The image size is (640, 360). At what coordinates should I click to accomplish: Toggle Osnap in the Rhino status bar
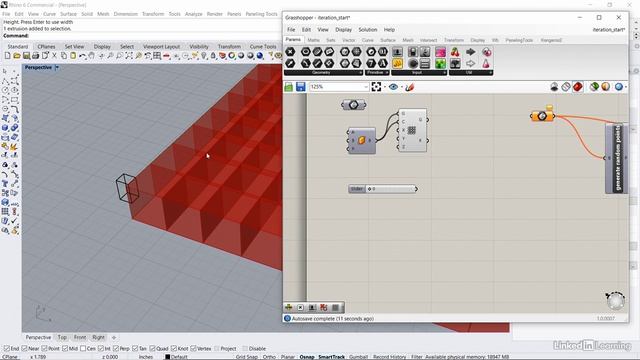pos(307,357)
